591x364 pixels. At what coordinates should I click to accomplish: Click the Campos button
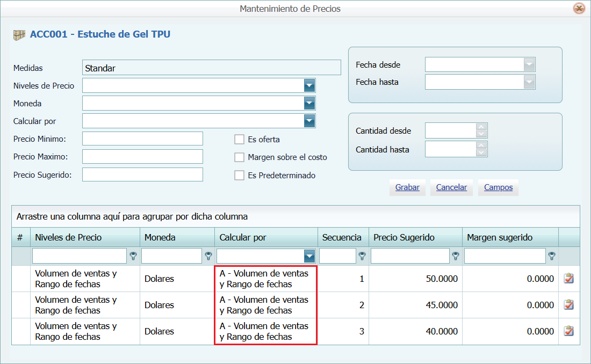coord(498,187)
